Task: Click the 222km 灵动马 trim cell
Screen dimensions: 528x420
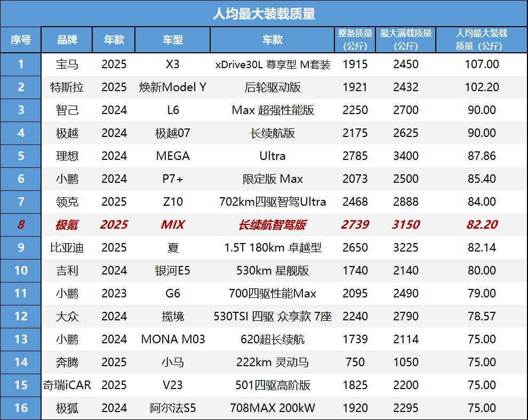Action: point(273,362)
